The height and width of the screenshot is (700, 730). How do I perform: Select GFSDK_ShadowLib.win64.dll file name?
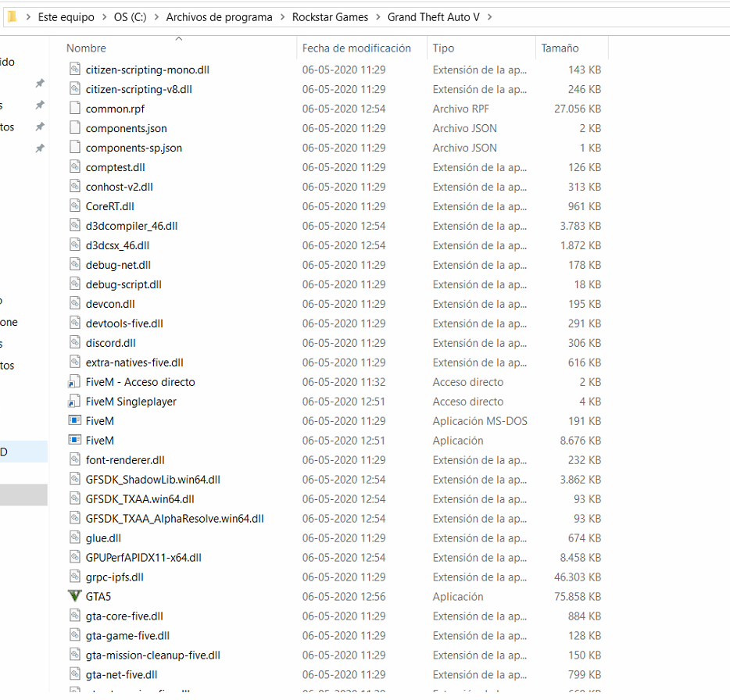pos(153,480)
